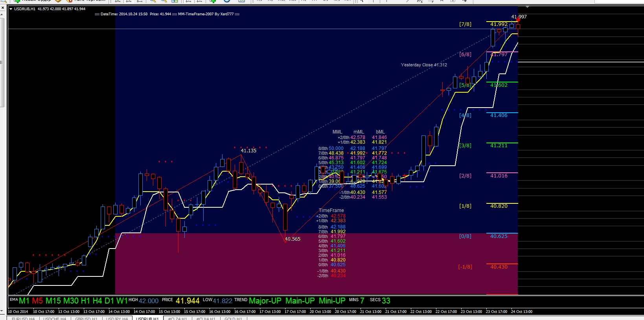644x320 pixels.
Task: Click the [-1/8] Murrey level label
Action: pyautogui.click(x=465, y=267)
